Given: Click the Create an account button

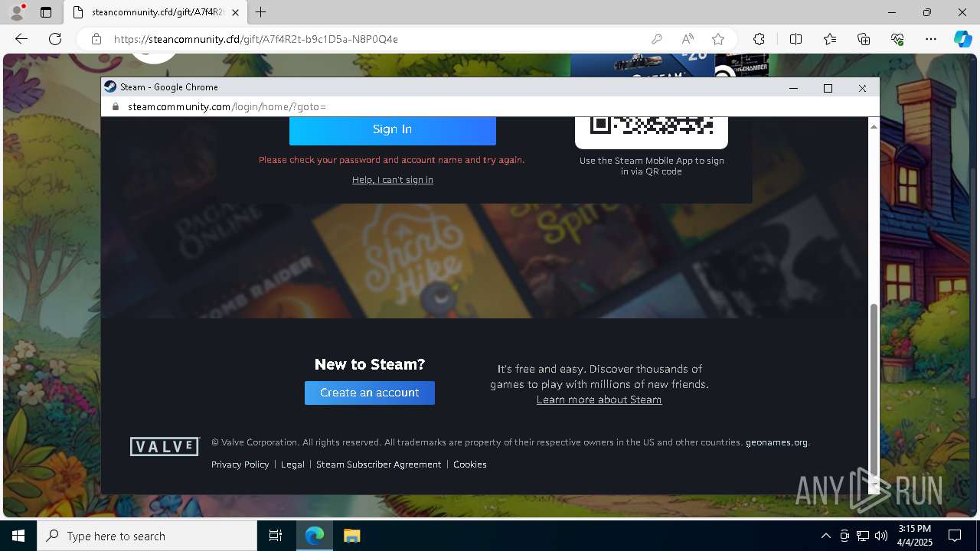Looking at the screenshot, I should coord(370,393).
